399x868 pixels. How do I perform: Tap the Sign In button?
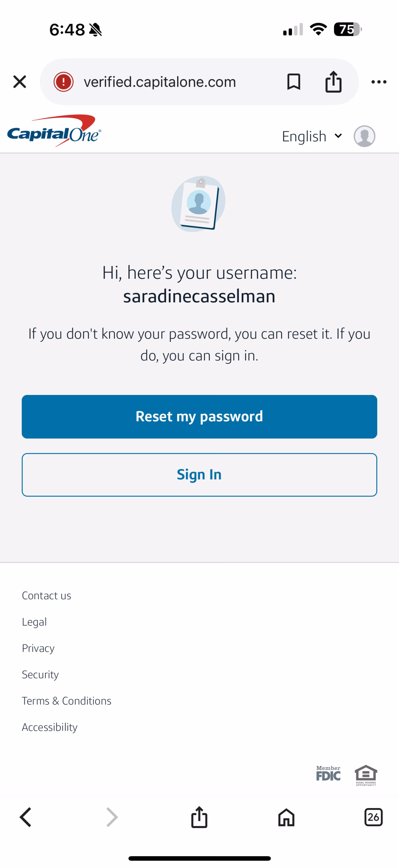pos(199,475)
